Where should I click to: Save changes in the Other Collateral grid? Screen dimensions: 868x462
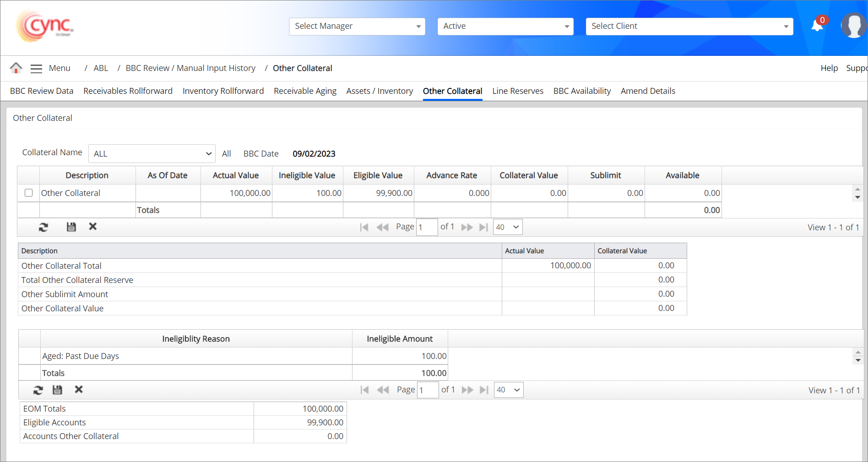tap(71, 227)
